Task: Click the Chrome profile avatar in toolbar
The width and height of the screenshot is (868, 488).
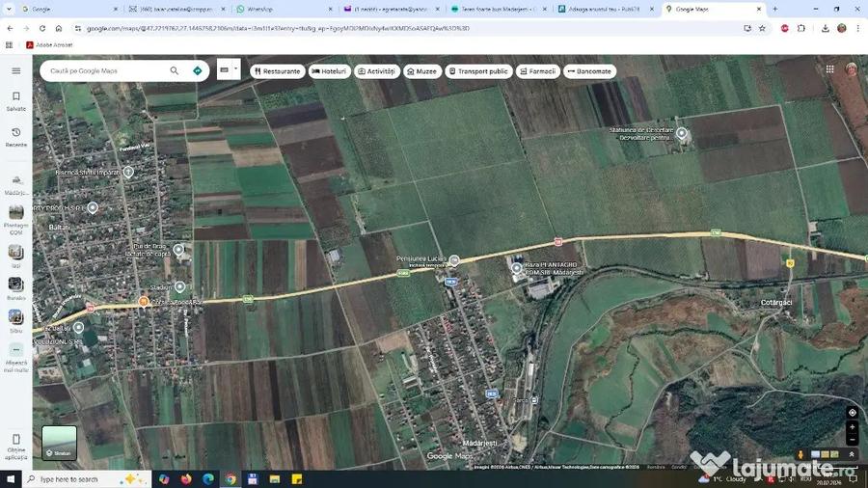Action: (x=842, y=28)
